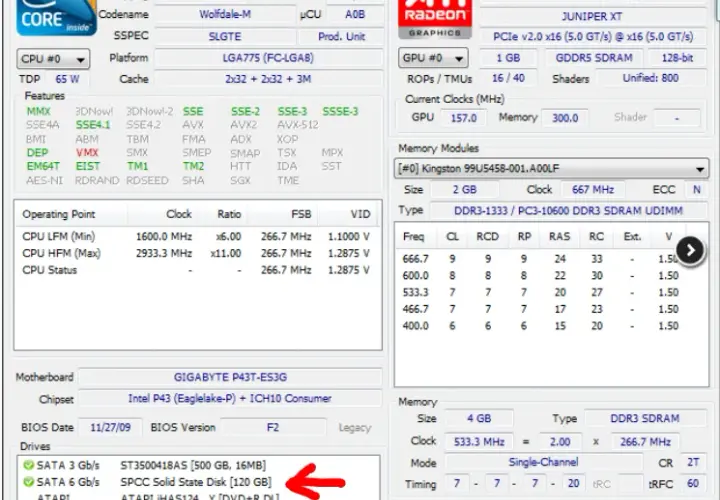Viewport: 720px width, 500px height.
Task: Click the Single-Channel mode field
Action: [x=543, y=462]
